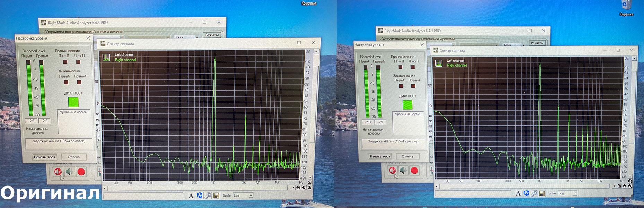Click the 'Режимы' button in the left main window
The width and height of the screenshot is (644, 208).
(x=211, y=35)
